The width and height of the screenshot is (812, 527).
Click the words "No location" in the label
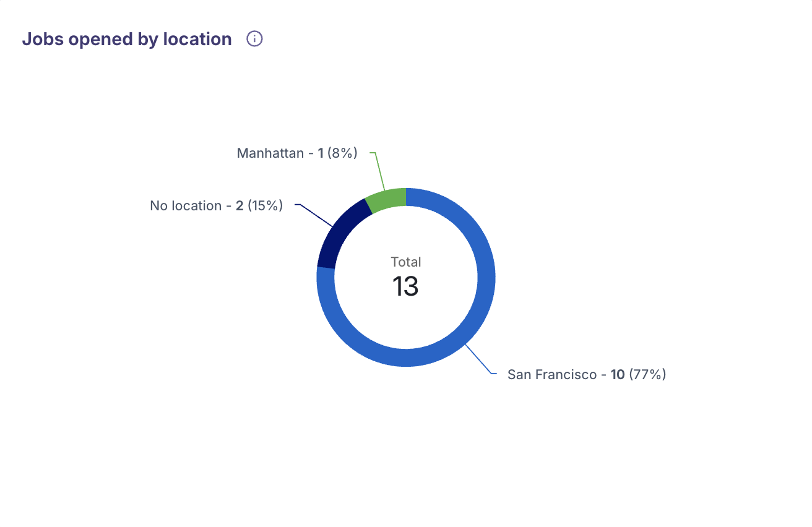tap(186, 205)
